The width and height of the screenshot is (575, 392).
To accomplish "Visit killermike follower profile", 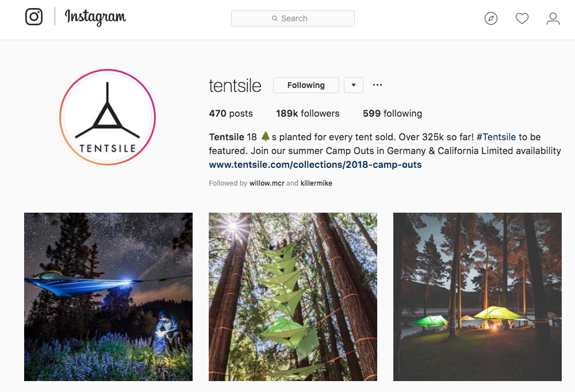I will [x=316, y=183].
